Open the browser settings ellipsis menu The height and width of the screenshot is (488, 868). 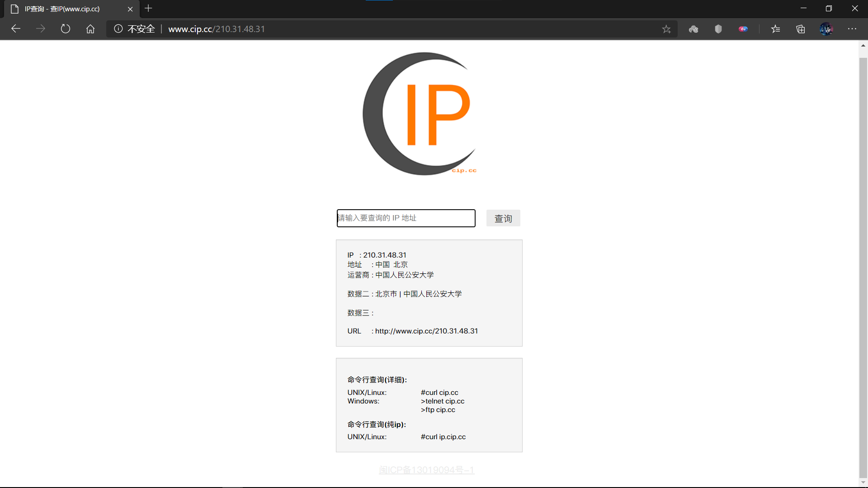tap(852, 29)
